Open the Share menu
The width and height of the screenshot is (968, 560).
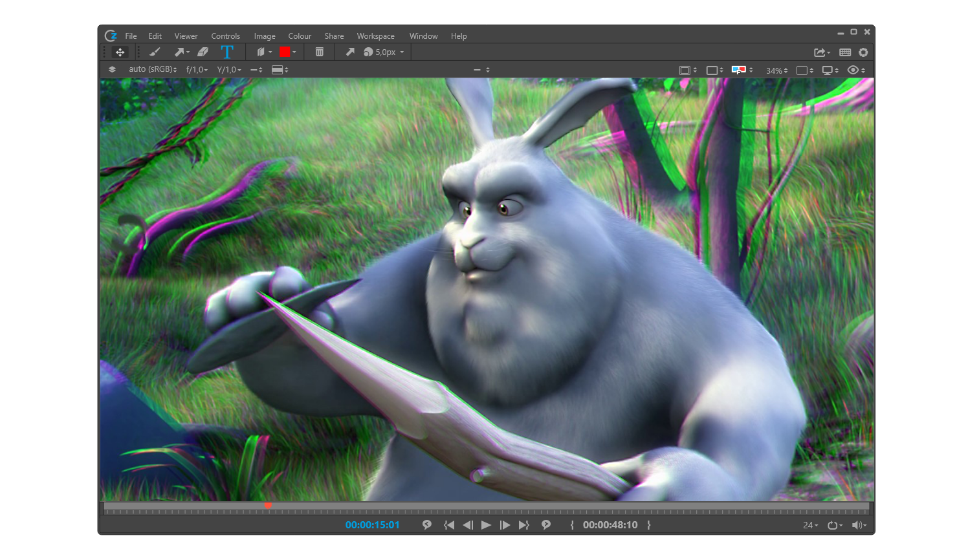pos(334,36)
